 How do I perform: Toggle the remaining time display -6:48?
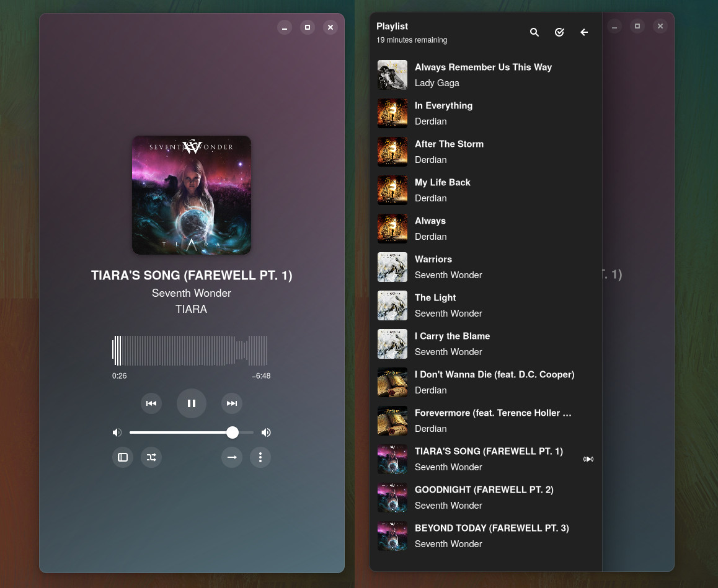click(x=261, y=375)
